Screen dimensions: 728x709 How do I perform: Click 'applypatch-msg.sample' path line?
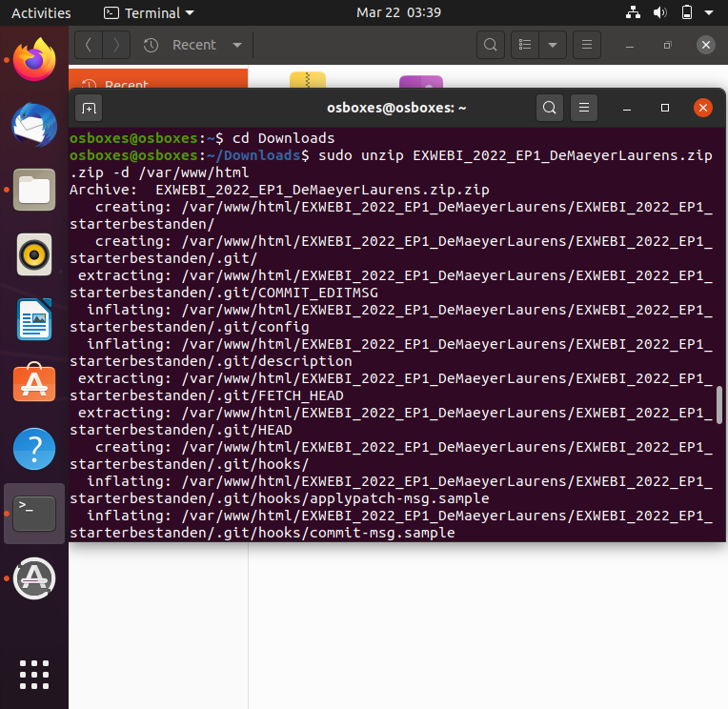(x=279, y=499)
